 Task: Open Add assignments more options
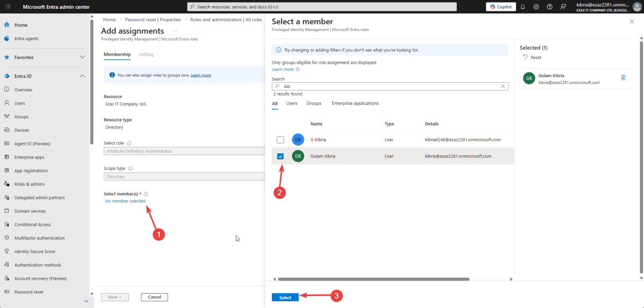tap(175, 31)
